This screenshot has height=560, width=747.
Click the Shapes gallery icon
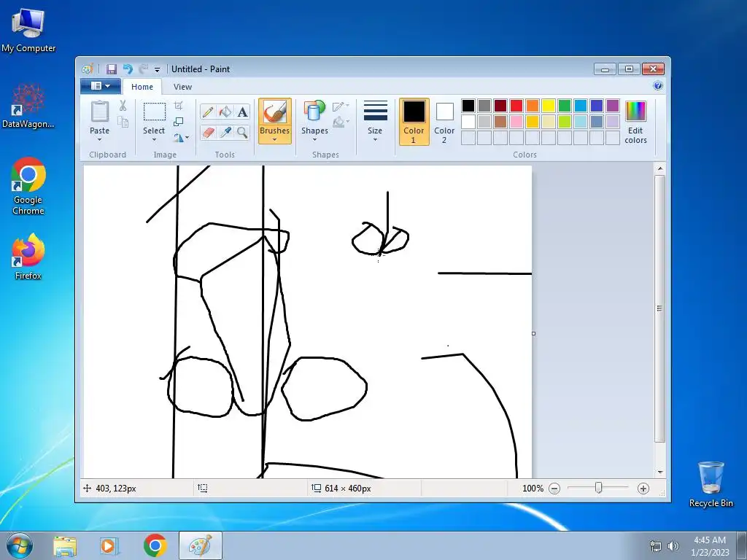pyautogui.click(x=314, y=111)
